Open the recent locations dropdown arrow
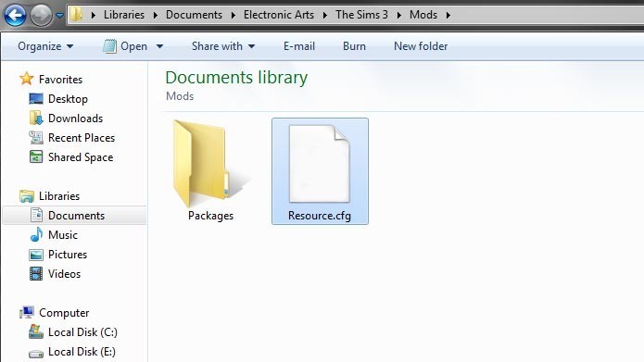This screenshot has height=362, width=644. pos(59,16)
